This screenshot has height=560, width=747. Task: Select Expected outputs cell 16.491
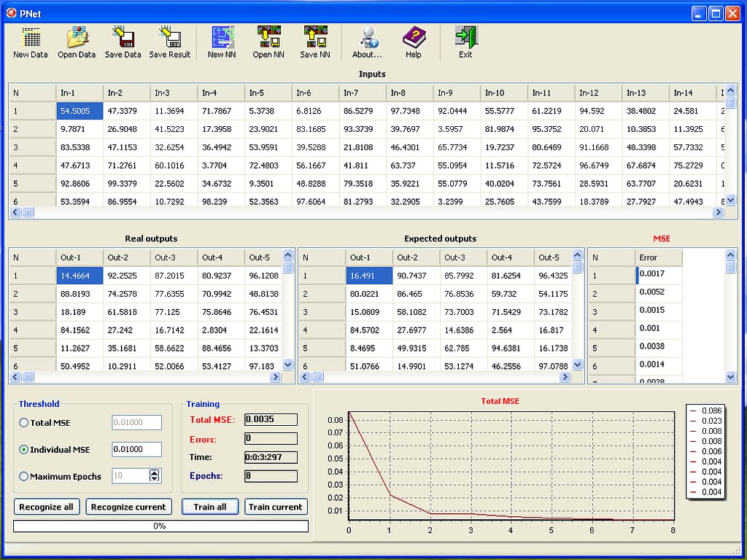coord(369,276)
